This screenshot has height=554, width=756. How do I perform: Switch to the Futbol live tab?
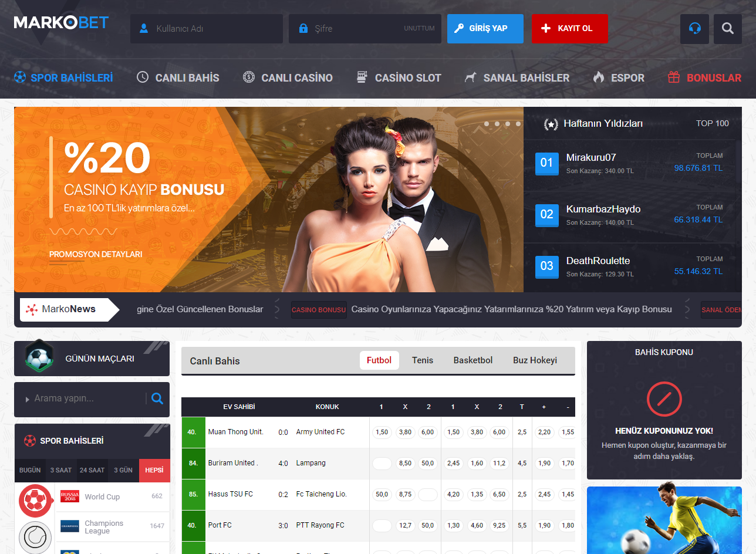coord(379,360)
